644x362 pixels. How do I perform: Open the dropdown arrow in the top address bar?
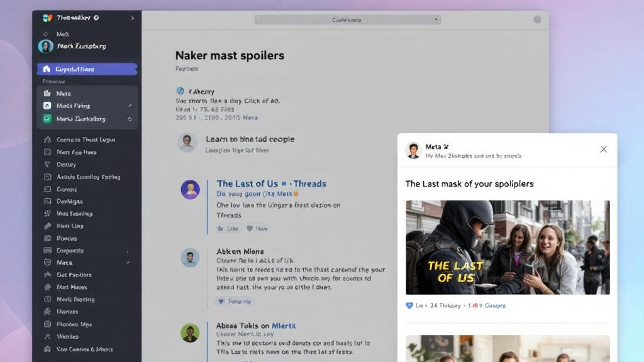coord(435,19)
